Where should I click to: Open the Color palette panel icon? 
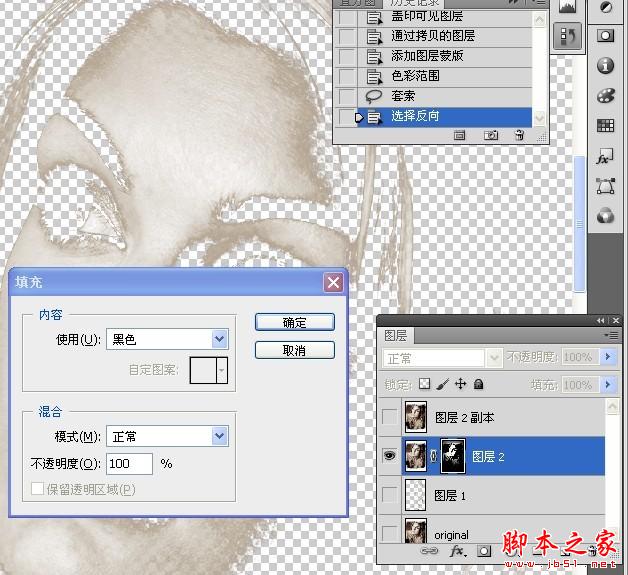click(605, 96)
